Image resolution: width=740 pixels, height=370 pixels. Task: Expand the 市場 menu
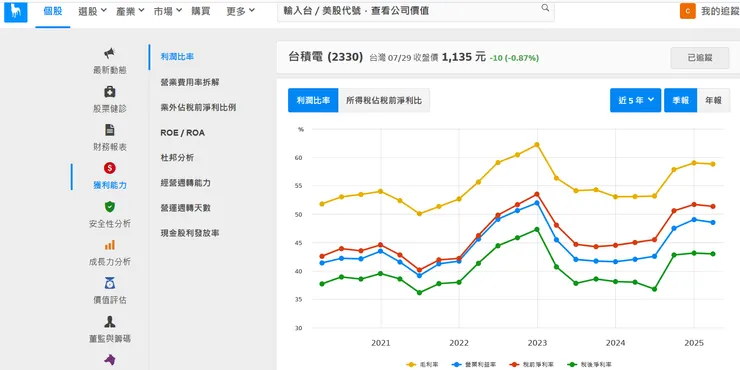pyautogui.click(x=168, y=11)
